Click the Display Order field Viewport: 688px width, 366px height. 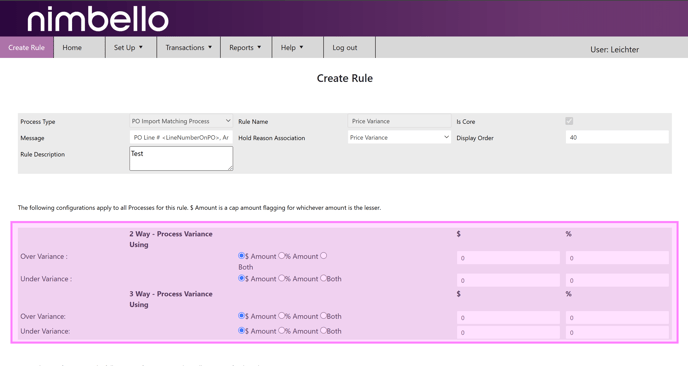(x=617, y=137)
